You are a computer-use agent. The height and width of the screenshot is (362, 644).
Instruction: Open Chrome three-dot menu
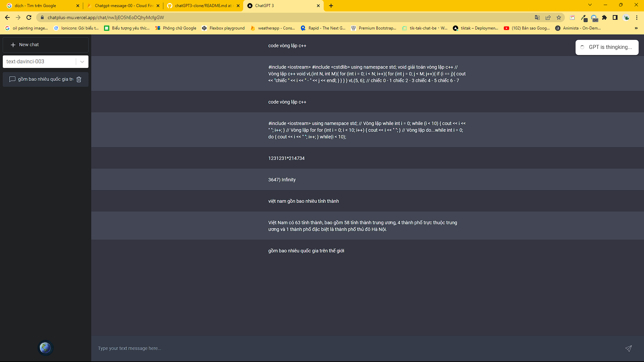coord(637,17)
